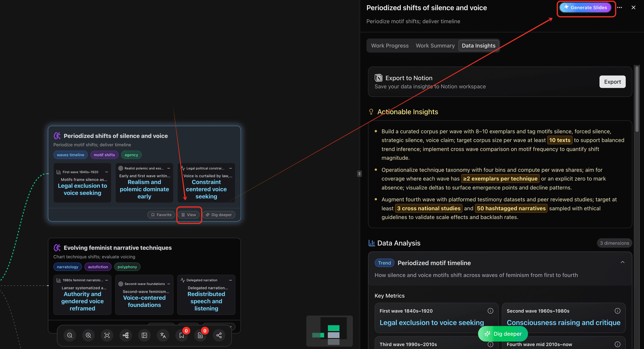Click the share icon in bottom toolbar
644x349 pixels.
(219, 335)
